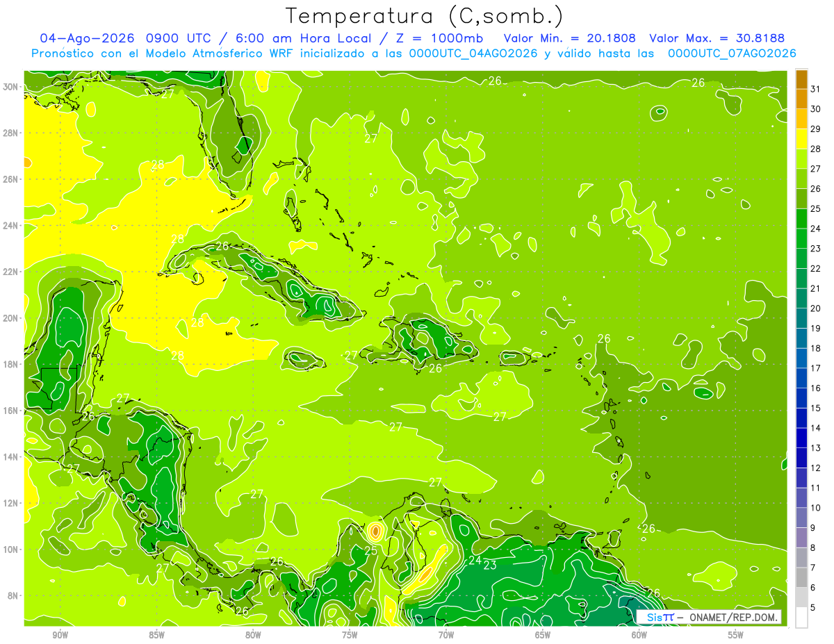Click the legend value 5
The image size is (834, 644).
tap(813, 607)
